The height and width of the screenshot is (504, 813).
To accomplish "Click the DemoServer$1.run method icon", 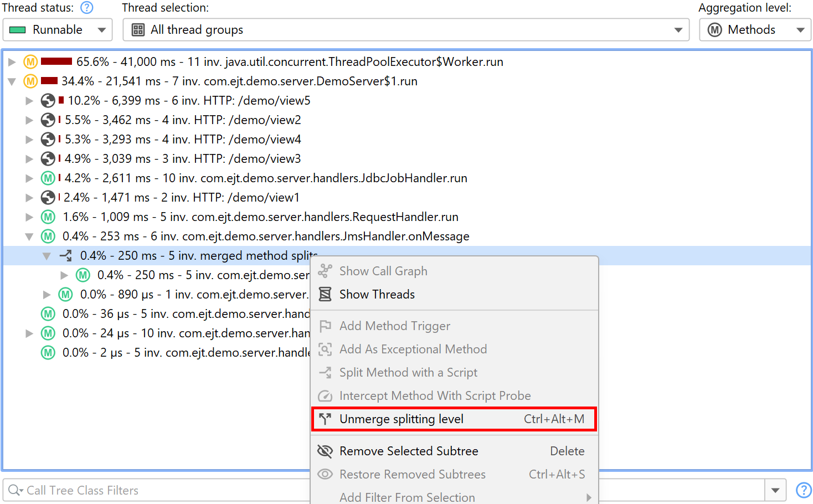I will point(30,81).
